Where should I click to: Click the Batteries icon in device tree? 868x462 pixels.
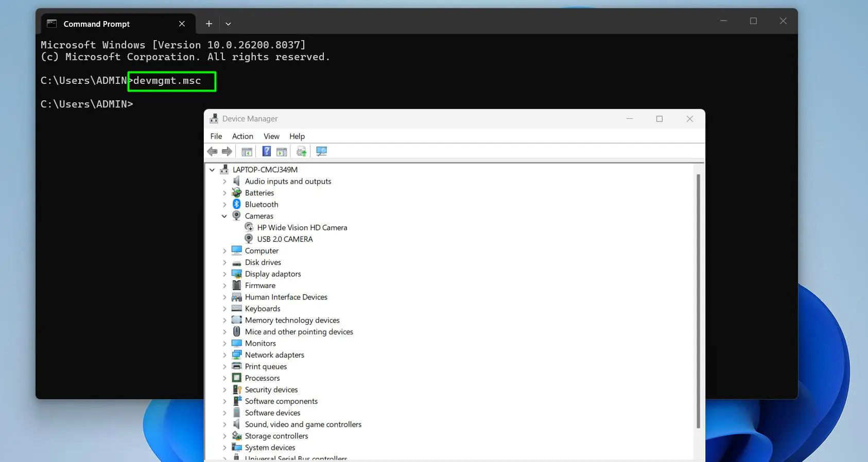pos(236,192)
